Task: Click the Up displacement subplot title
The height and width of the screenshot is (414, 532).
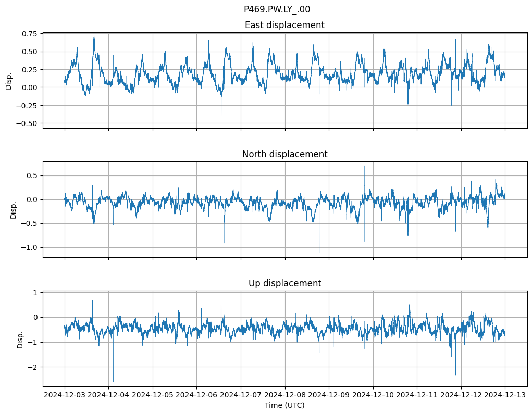Action: click(284, 283)
